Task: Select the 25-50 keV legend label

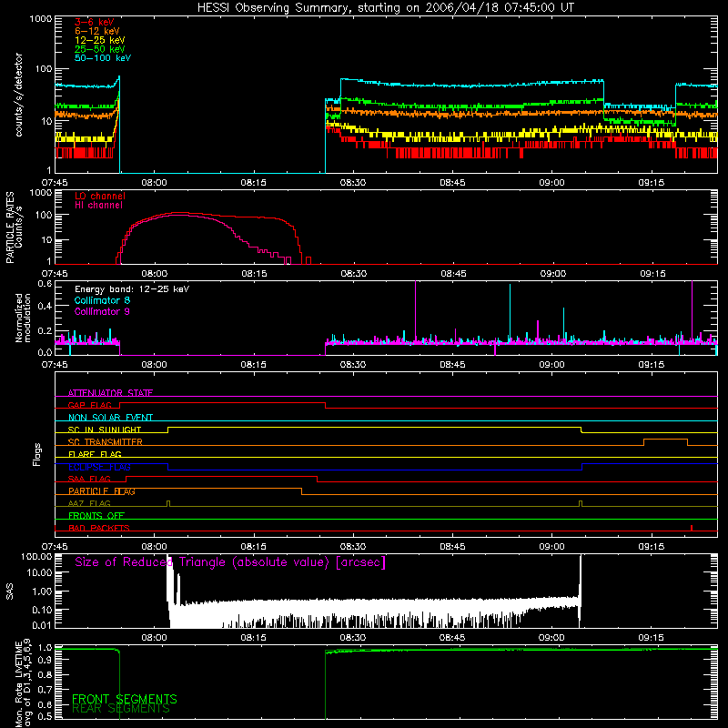Action: coord(100,49)
